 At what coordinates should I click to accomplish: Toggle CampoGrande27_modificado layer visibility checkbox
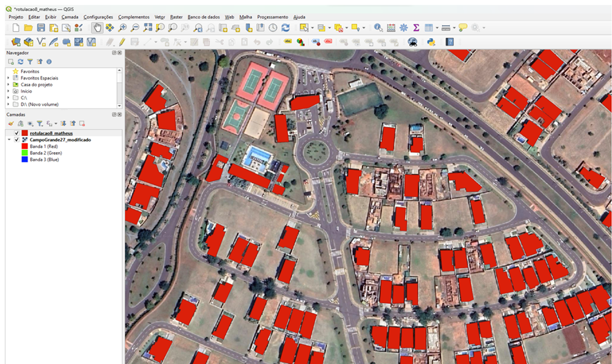pyautogui.click(x=17, y=140)
